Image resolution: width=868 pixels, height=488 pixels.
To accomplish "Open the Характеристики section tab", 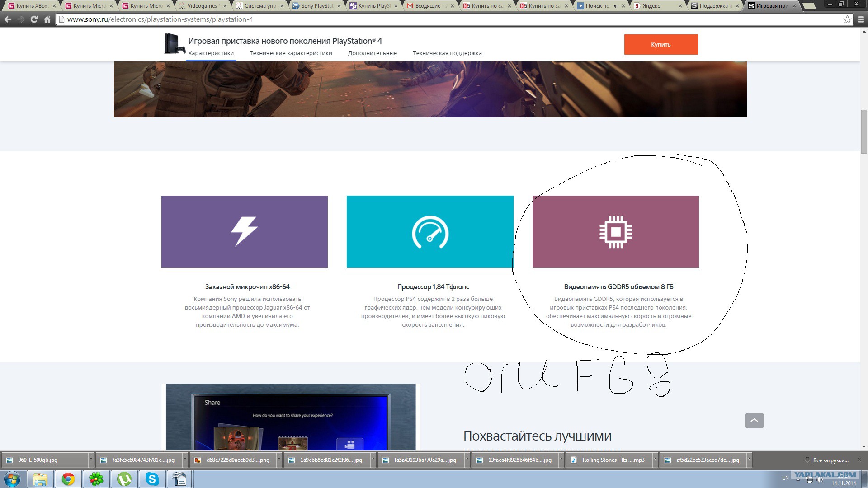I will 211,53.
